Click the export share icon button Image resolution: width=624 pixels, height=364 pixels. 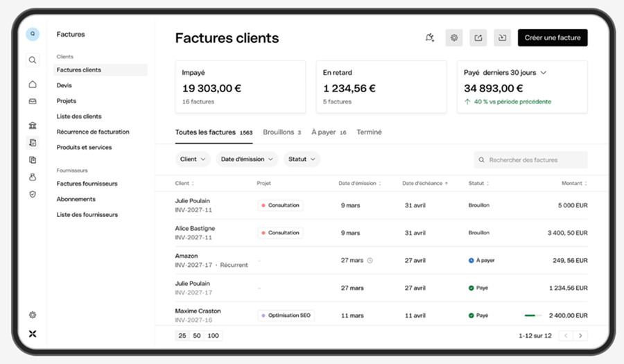(478, 38)
